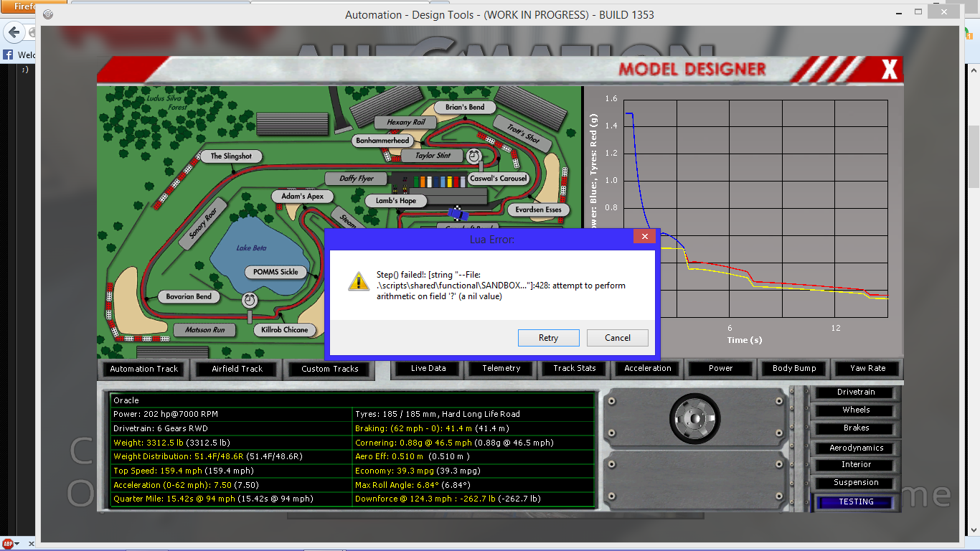Click Retry in the Lua Error dialog
The image size is (980, 551).
tap(548, 338)
